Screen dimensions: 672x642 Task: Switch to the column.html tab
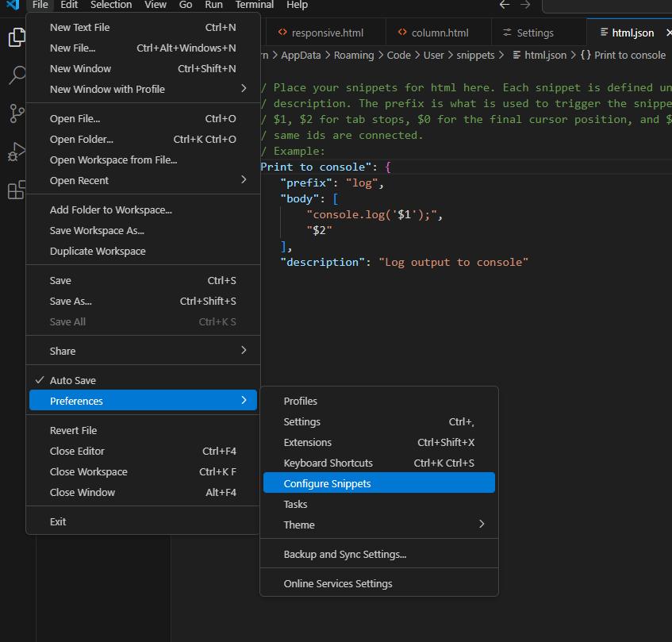tap(439, 33)
